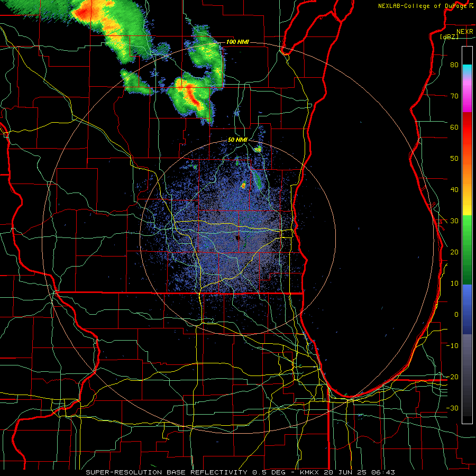Pick the cyan band at the color bar top
This screenshot has width=476, height=476.
(467, 69)
